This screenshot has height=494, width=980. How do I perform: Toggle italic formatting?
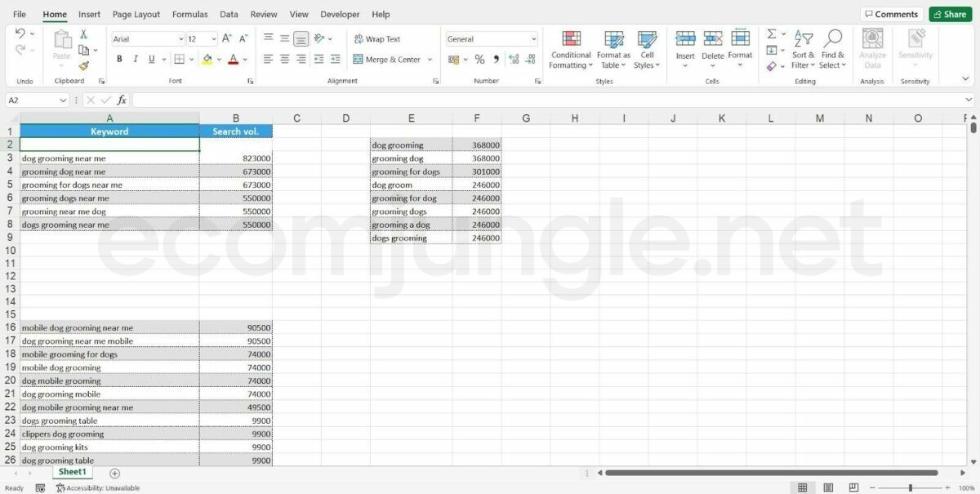click(136, 60)
